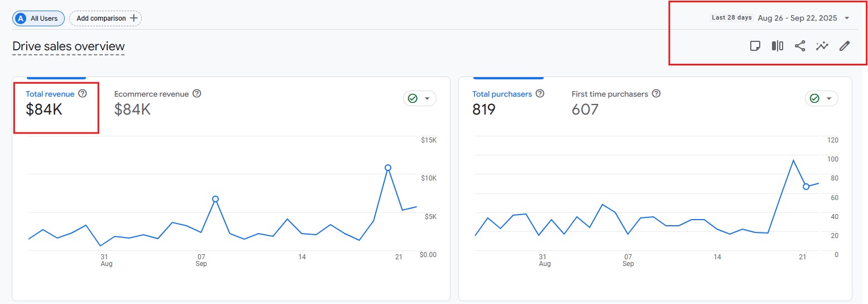Open data quality dropdown arrow on revenue card

[427, 98]
